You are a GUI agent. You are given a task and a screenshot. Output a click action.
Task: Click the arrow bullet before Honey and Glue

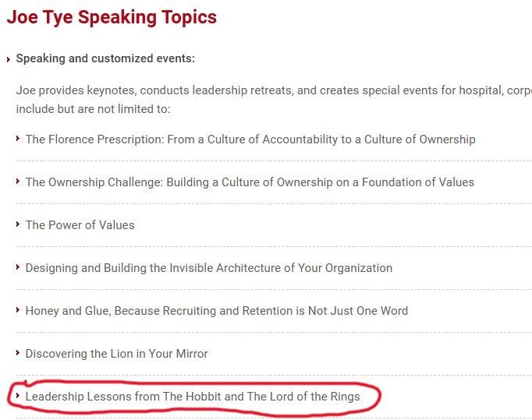[18, 310]
